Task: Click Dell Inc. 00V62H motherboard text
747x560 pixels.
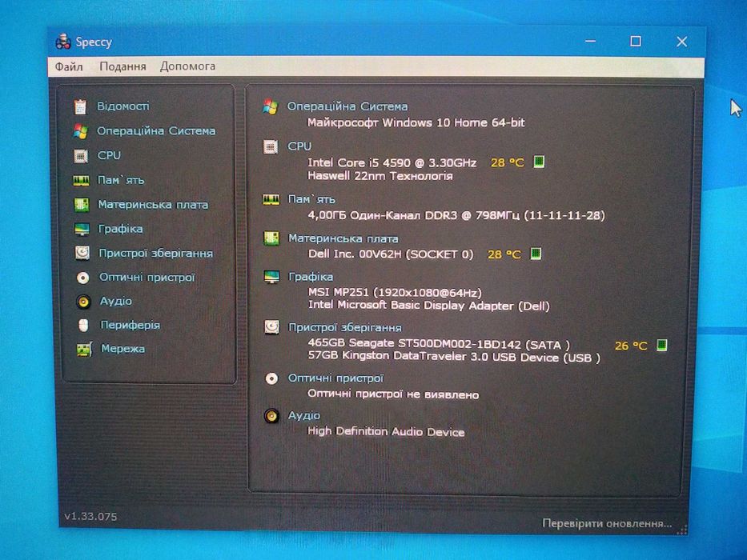Action: (x=391, y=254)
